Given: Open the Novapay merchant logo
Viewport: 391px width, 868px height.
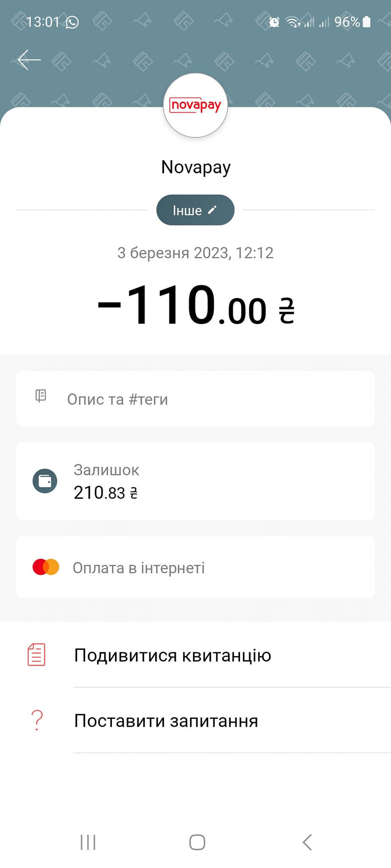Looking at the screenshot, I should coord(195,105).
